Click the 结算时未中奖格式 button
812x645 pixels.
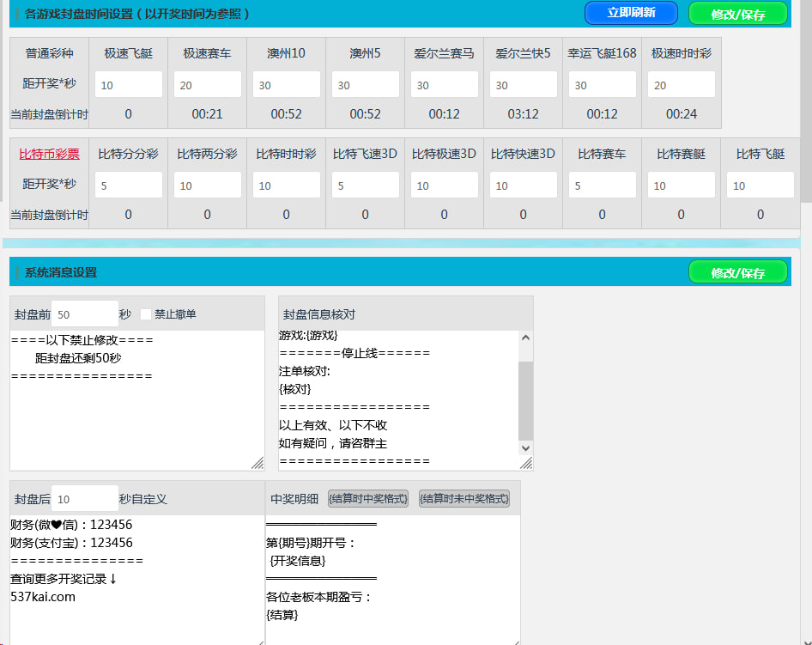pos(464,498)
